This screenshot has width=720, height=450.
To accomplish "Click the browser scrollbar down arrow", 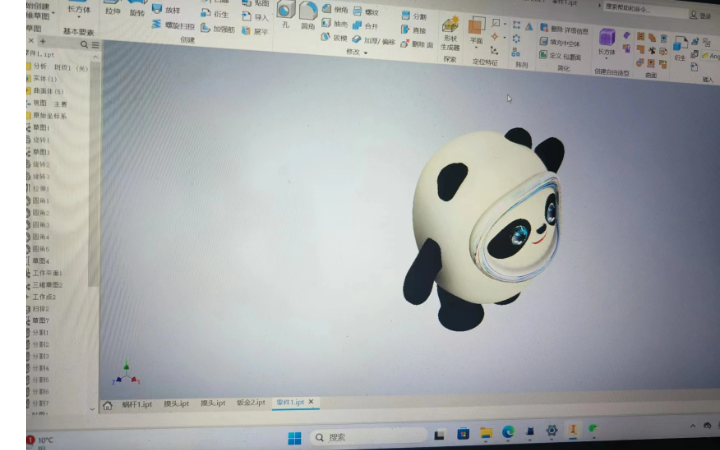I will (x=92, y=408).
